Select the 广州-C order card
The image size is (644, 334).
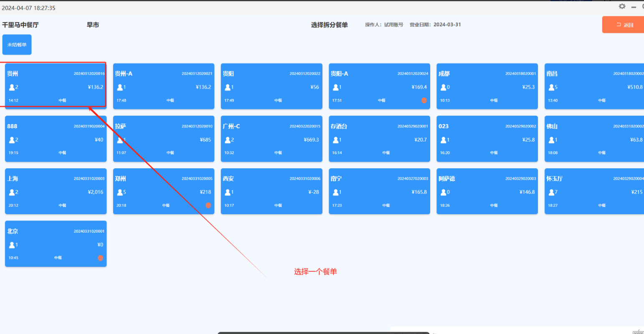(271, 139)
